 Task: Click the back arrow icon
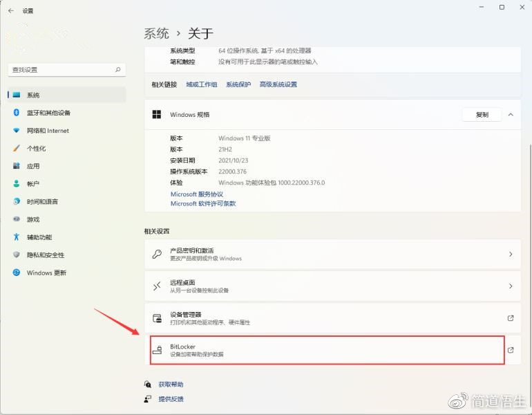11,11
